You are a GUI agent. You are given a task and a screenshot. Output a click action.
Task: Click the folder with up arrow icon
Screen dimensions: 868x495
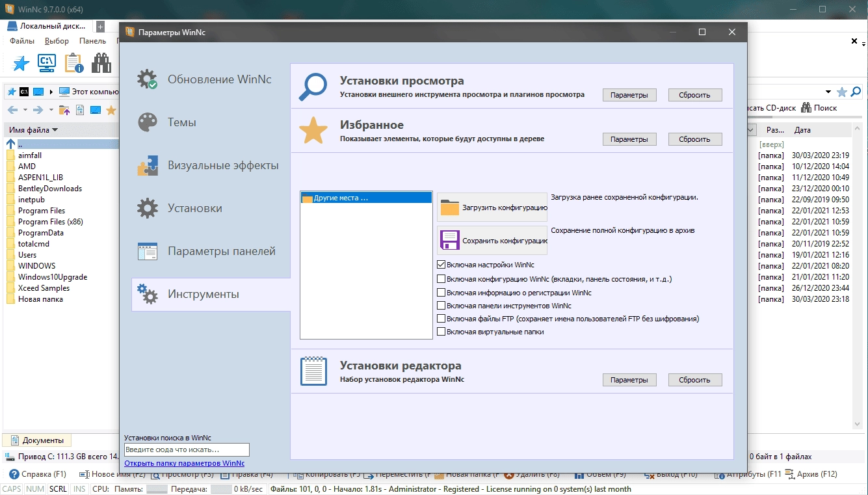coord(64,110)
